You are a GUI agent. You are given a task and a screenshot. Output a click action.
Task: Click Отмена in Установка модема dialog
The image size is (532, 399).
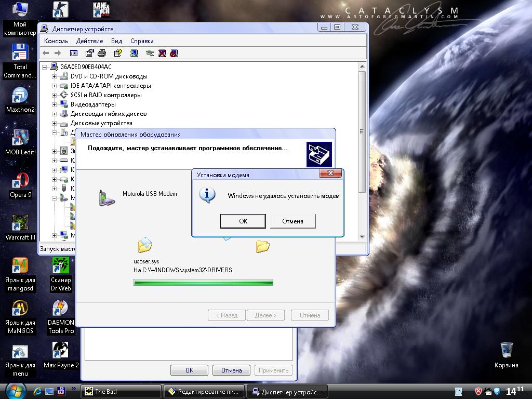(293, 221)
